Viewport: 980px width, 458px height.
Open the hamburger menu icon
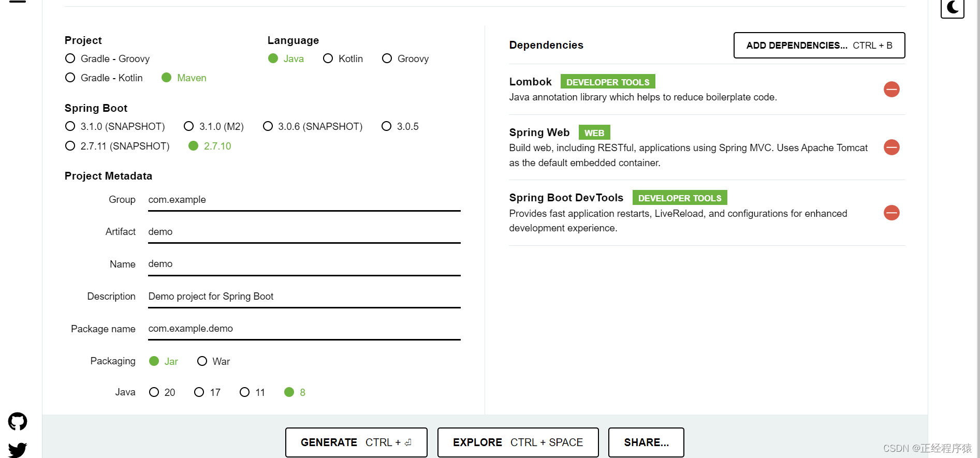[x=18, y=2]
